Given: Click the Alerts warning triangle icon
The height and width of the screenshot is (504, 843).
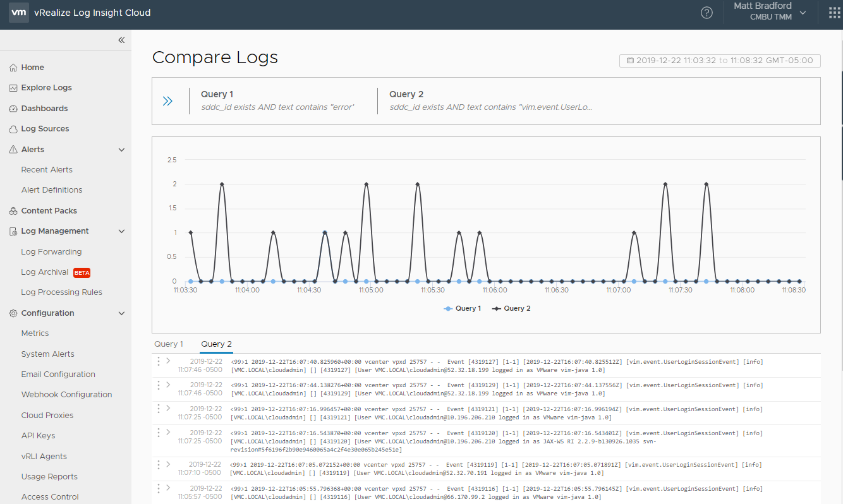Looking at the screenshot, I should point(13,150).
